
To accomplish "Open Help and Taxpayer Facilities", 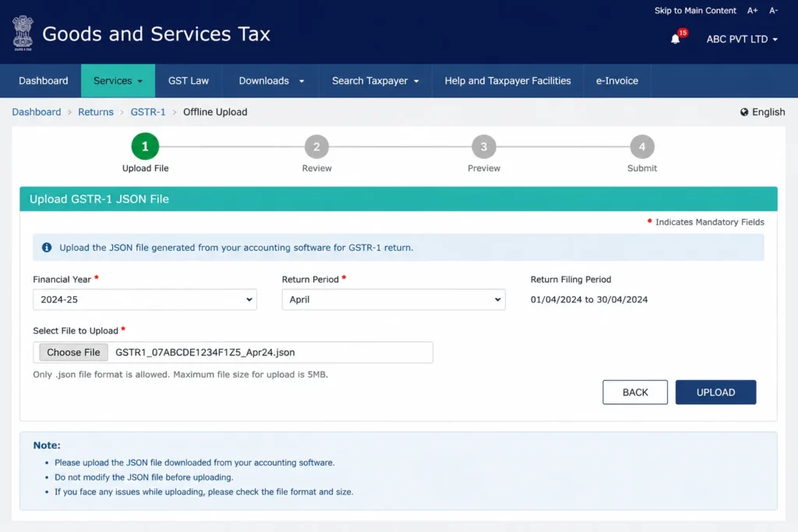I will pos(507,81).
